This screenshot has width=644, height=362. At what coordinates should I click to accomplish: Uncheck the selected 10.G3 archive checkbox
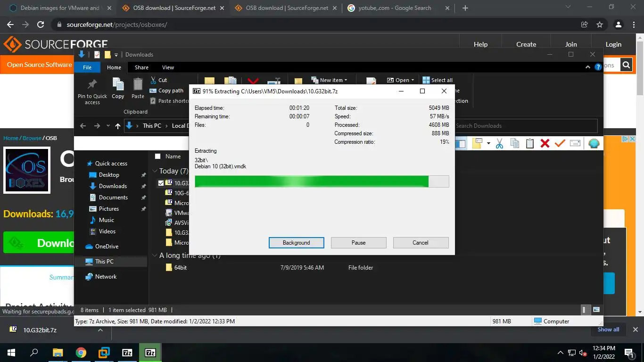pyautogui.click(x=161, y=183)
